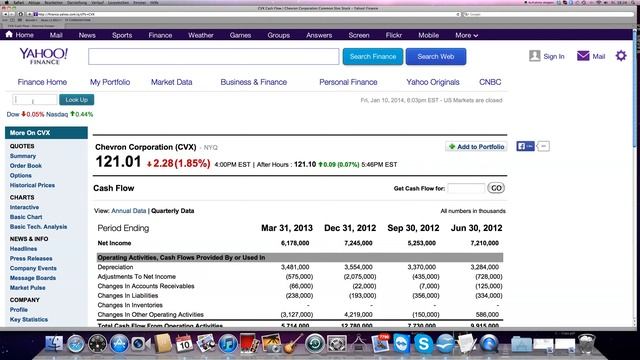The width and height of the screenshot is (640, 360).
Task: Open iPhoto from the Dock
Action: click(271, 343)
